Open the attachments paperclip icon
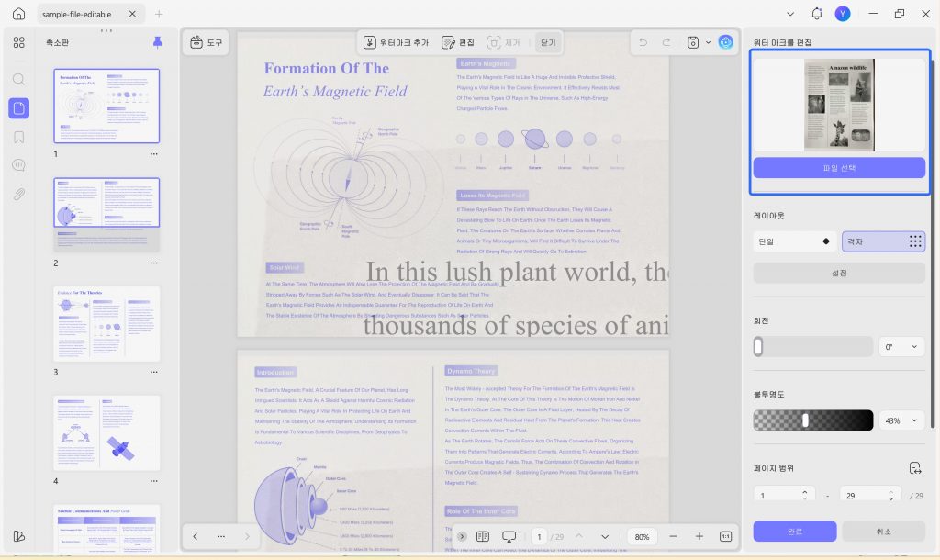The width and height of the screenshot is (940, 560). 18,195
